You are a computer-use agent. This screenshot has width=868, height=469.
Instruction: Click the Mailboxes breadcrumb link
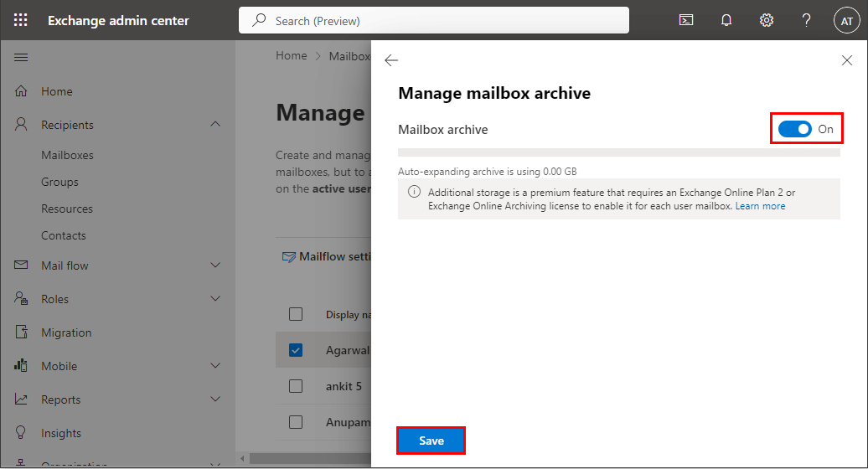pos(350,56)
